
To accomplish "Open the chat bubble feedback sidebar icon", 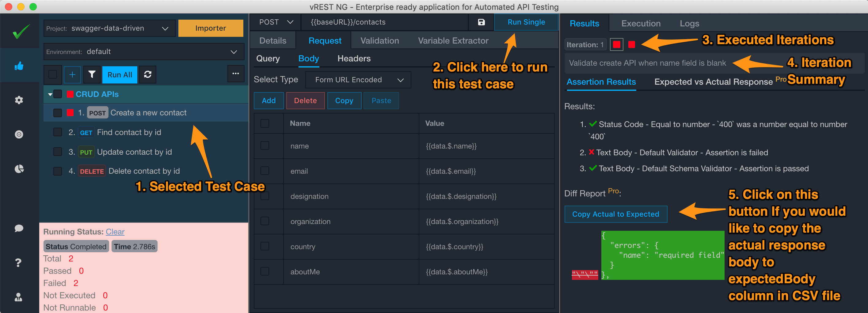I will [19, 228].
